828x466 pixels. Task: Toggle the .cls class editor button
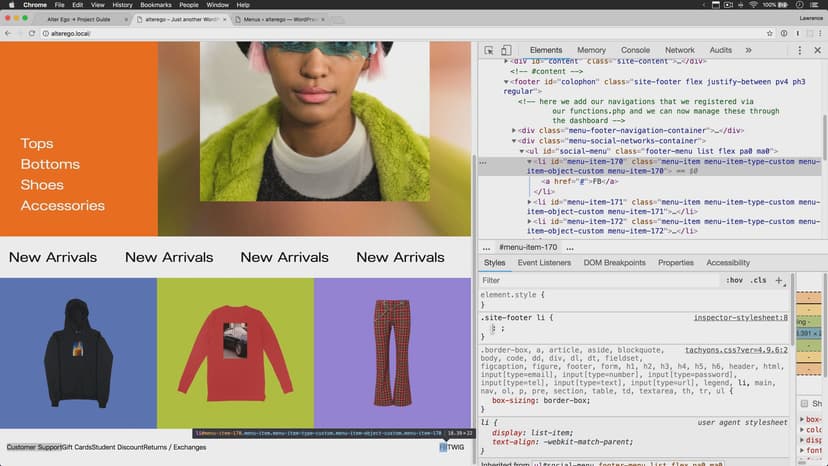(x=758, y=280)
